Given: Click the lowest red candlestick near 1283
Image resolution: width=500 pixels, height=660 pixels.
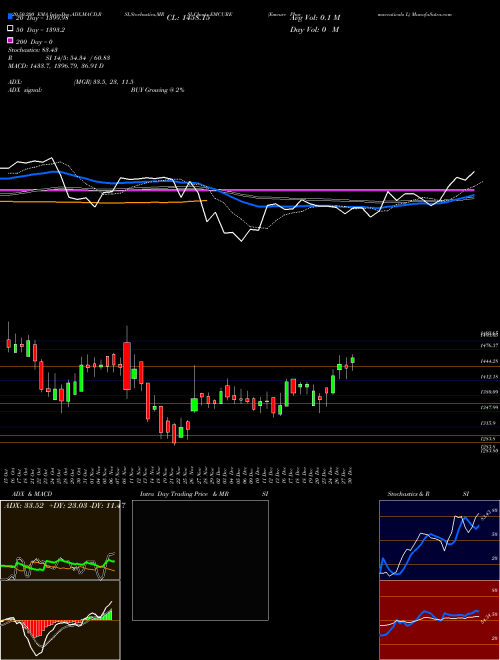Looking at the screenshot, I should (174, 434).
